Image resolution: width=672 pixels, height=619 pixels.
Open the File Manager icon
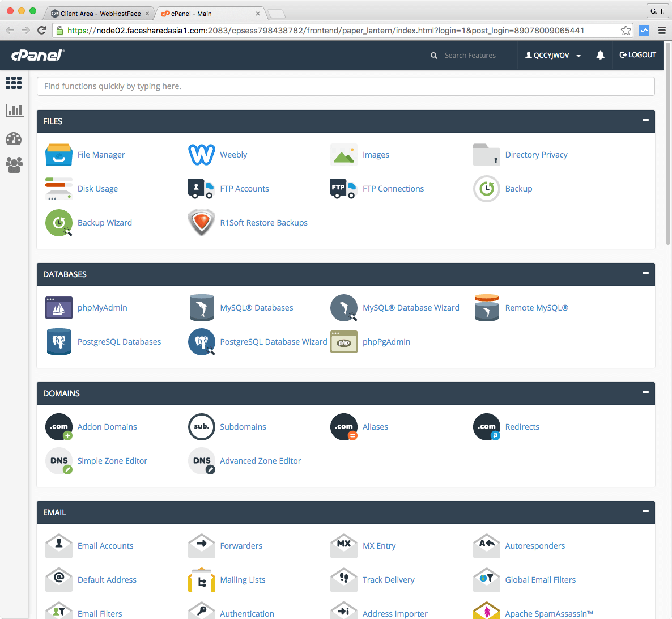pyautogui.click(x=58, y=154)
